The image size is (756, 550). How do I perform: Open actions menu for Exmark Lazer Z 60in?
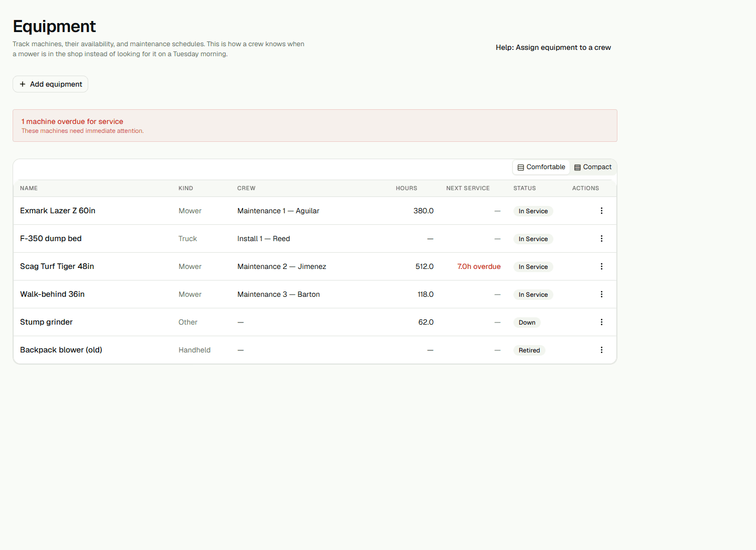[x=602, y=211]
